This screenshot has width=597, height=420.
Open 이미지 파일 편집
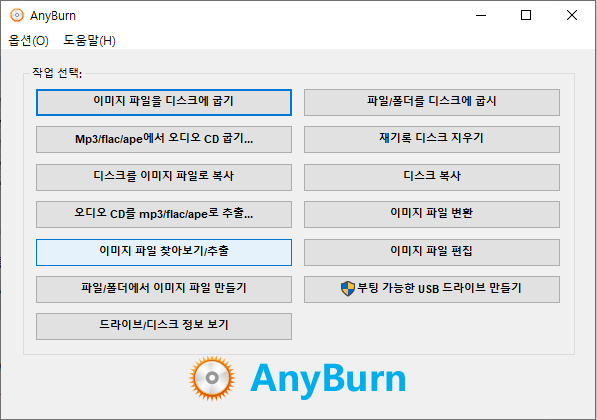(x=432, y=252)
